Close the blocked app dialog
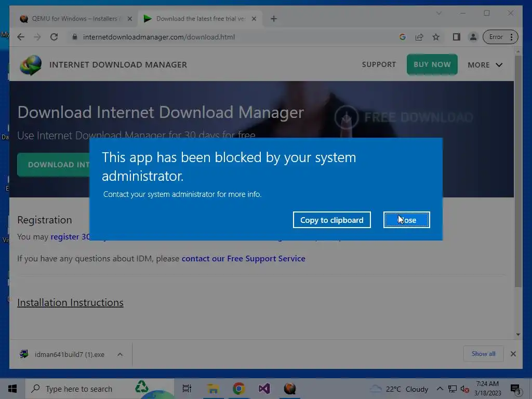This screenshot has width=532, height=399. [406, 220]
